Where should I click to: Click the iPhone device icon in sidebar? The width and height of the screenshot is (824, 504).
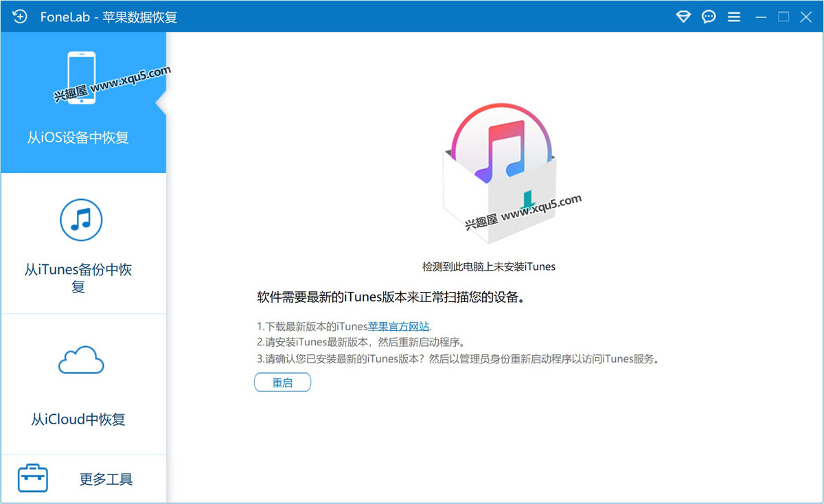82,78
